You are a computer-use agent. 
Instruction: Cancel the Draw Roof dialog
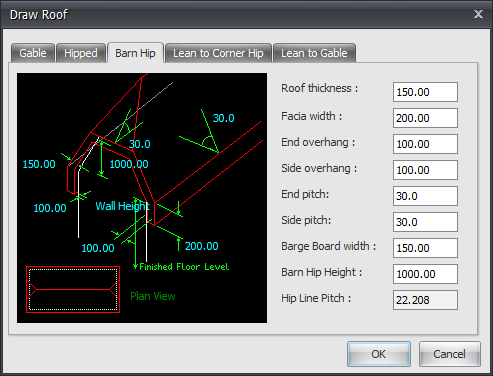(449, 354)
